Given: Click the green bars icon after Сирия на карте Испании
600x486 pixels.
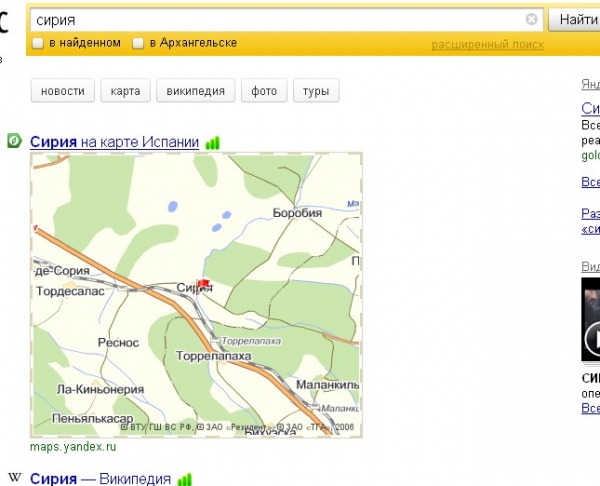Looking at the screenshot, I should (x=213, y=143).
